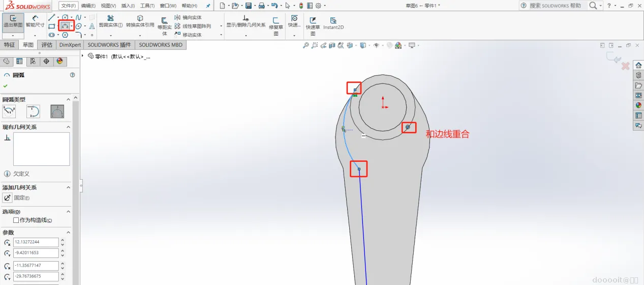Image resolution: width=644 pixels, height=285 pixels.
Task: Switch to the DimXpert tab
Action: pos(70,45)
